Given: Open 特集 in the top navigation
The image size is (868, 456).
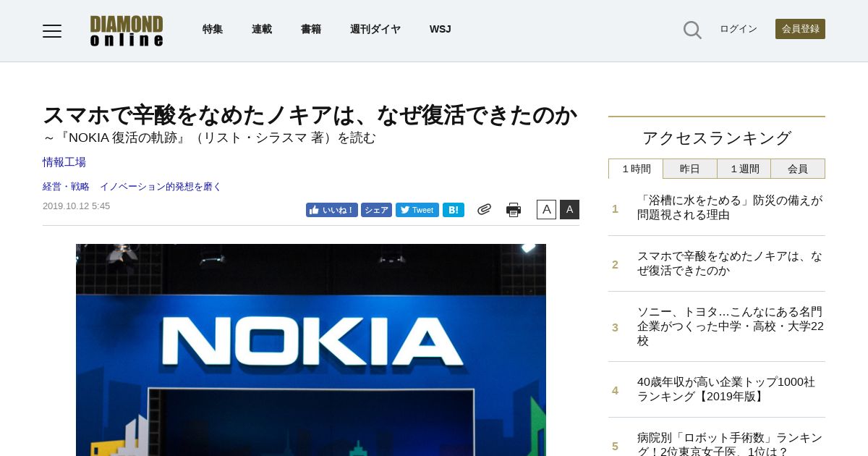Looking at the screenshot, I should click(x=213, y=29).
